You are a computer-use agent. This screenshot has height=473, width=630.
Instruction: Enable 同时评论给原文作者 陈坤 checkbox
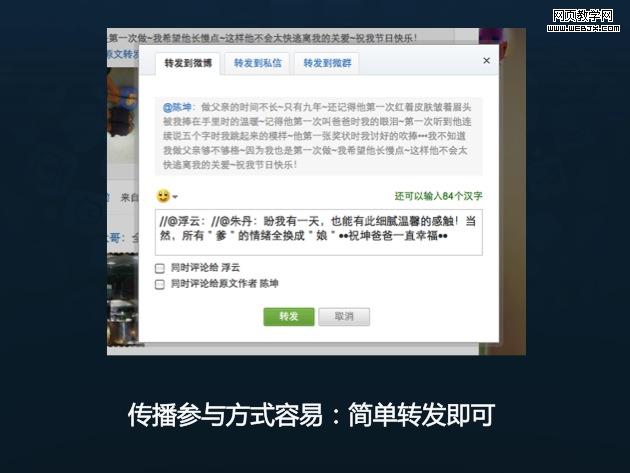coord(160,285)
